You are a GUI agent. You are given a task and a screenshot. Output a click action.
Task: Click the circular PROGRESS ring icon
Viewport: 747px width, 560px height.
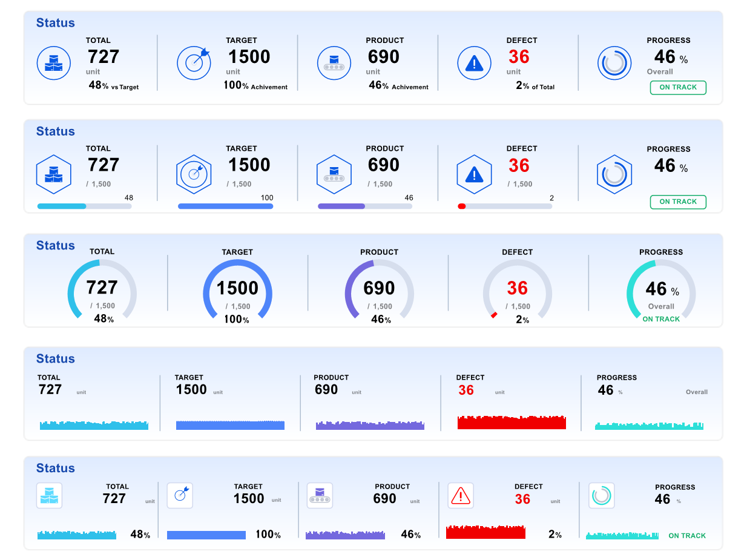click(614, 63)
